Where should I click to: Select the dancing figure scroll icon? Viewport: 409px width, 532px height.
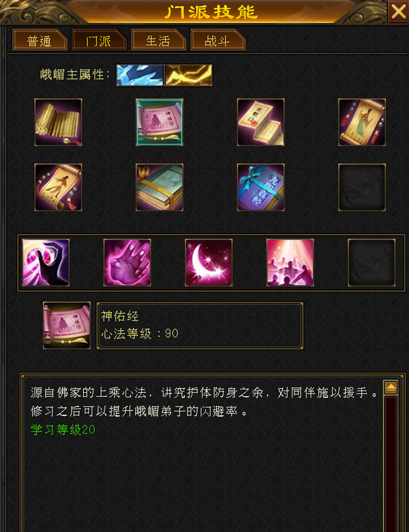[58, 188]
